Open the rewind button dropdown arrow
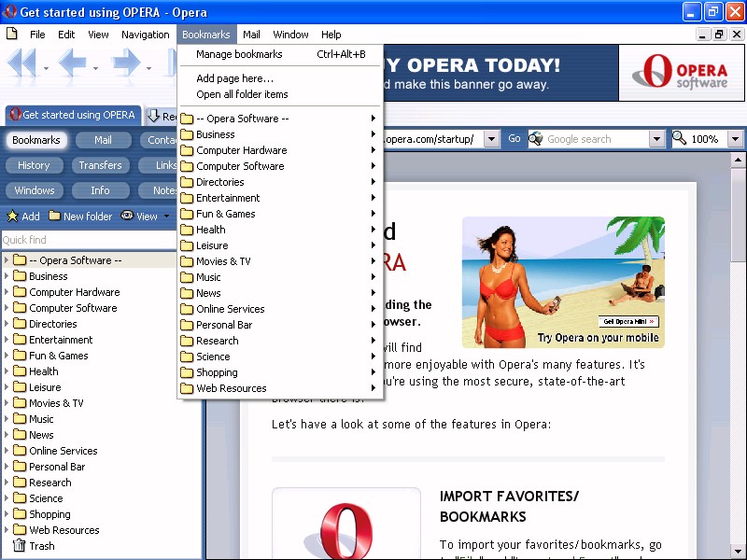Viewport: 747px width, 560px height. [46, 68]
